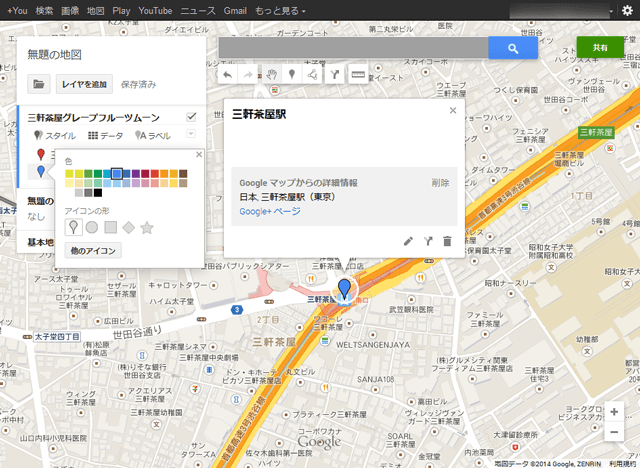The image size is (640, 468).
Task: Open Play in the top bar
Action: [121, 11]
